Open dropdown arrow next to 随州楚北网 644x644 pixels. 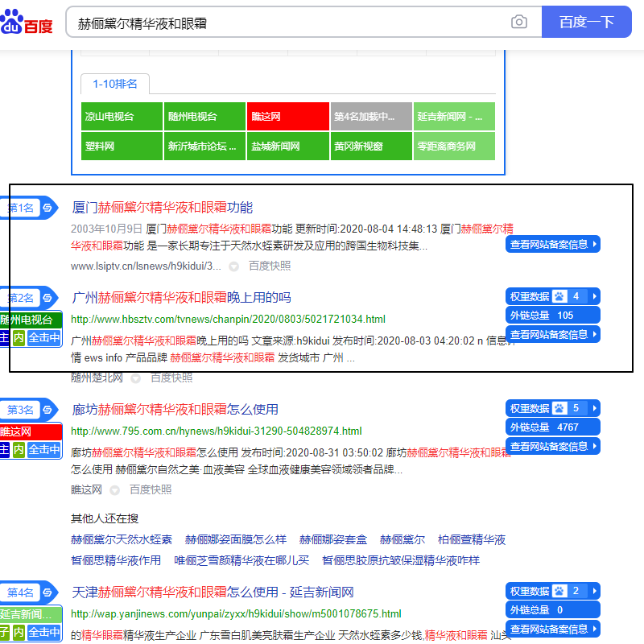(x=135, y=378)
